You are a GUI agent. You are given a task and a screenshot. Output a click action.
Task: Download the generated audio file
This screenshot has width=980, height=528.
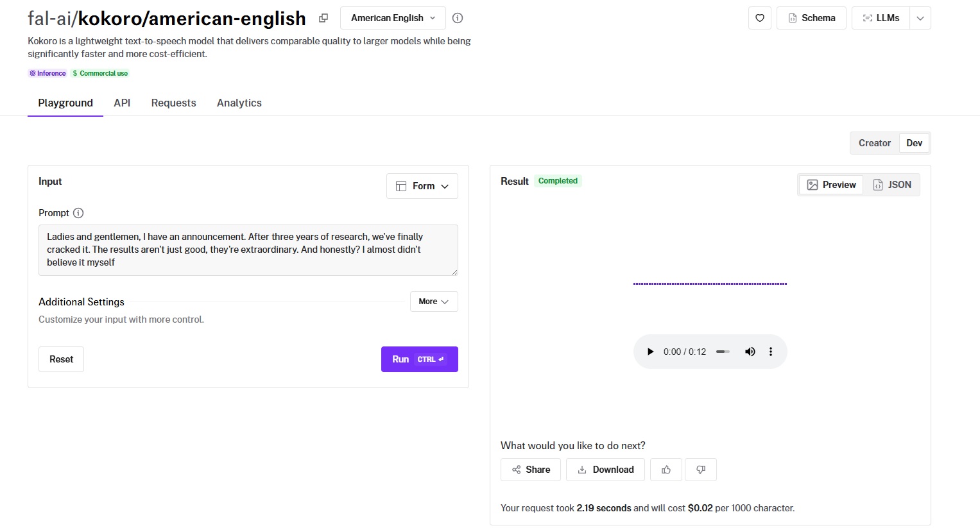(606, 470)
